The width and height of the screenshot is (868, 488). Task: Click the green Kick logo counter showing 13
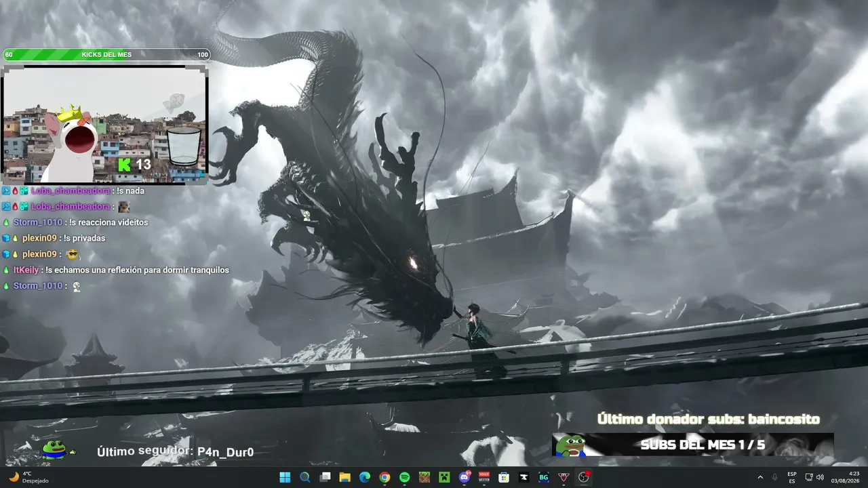pos(134,165)
